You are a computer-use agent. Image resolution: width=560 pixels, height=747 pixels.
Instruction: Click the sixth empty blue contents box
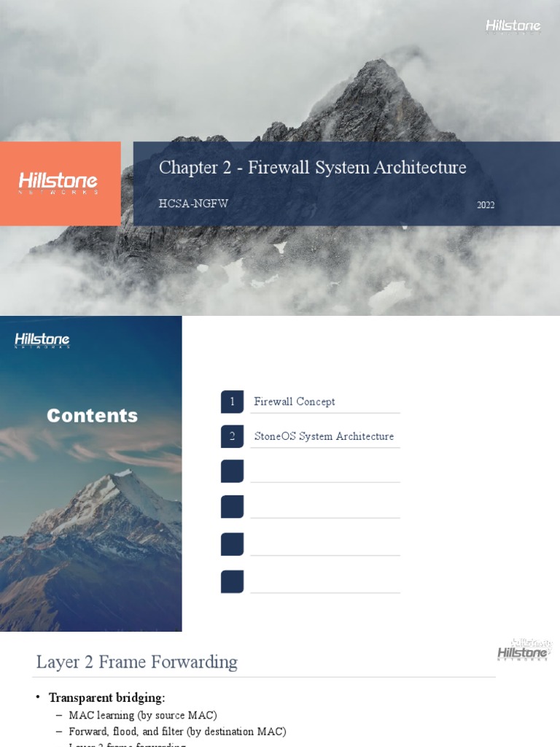(232, 581)
